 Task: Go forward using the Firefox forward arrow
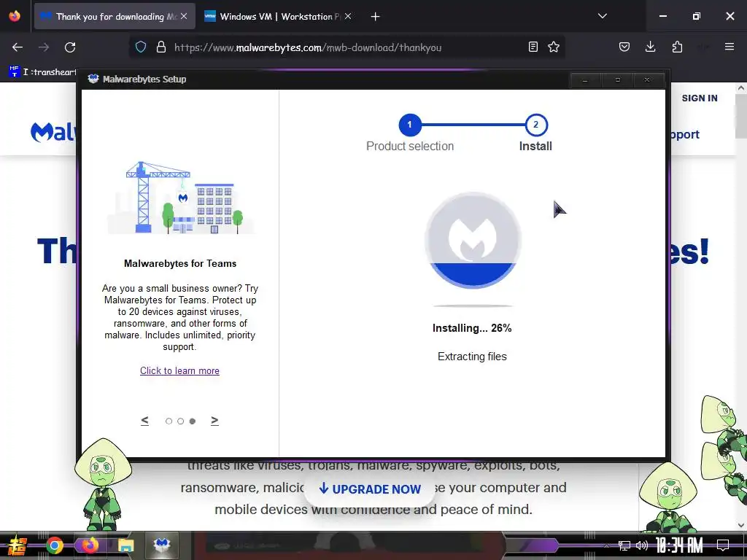click(x=43, y=47)
